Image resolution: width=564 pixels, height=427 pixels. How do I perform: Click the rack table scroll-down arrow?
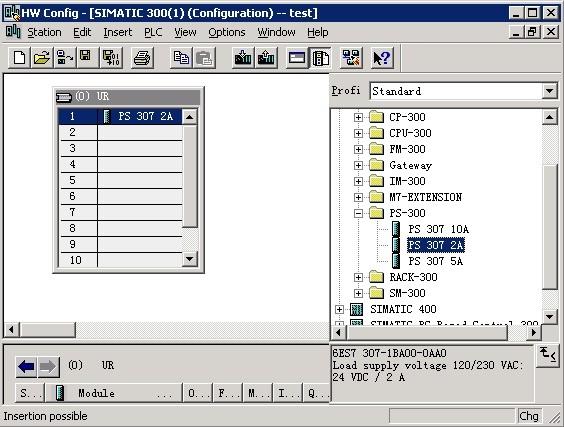click(x=190, y=259)
